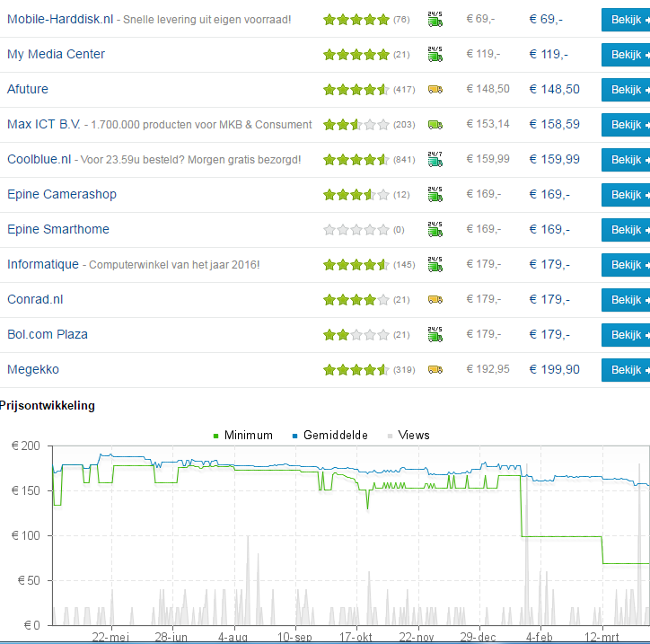
Task: Click Bekijk button for Afuture
Action: [x=626, y=90]
